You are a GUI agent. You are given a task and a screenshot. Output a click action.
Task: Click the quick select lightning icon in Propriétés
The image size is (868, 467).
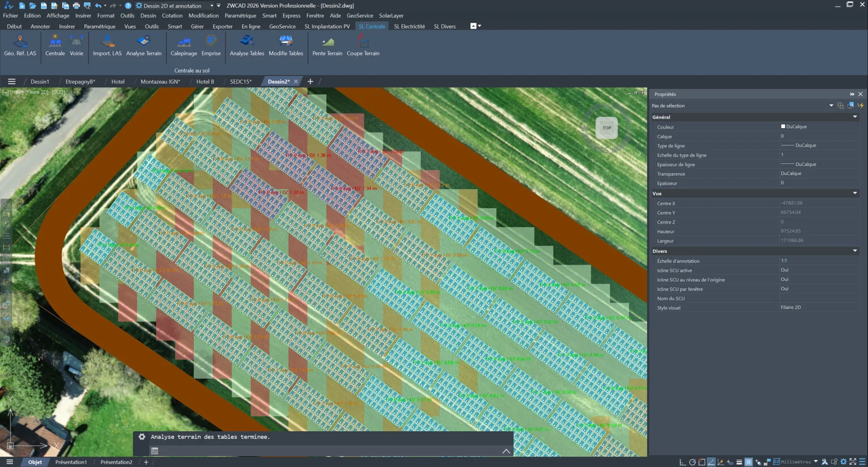860,105
